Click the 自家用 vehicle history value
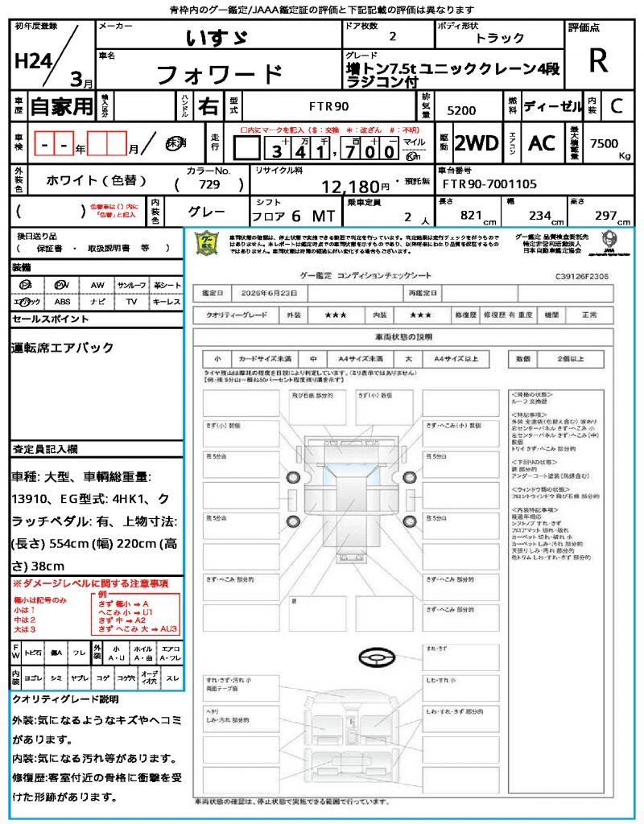 pos(61,107)
